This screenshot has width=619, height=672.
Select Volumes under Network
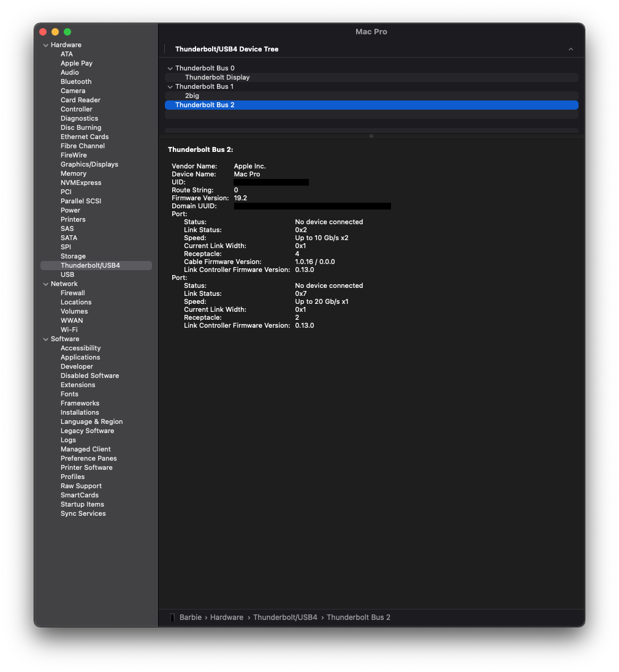74,312
